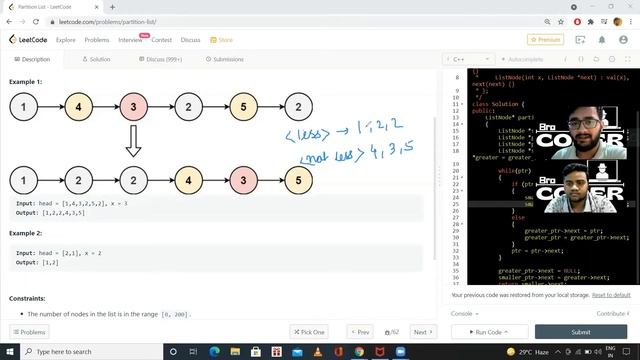The image size is (640, 360).
Task: Click the weather 29°C Haze widget
Action: coord(527,351)
